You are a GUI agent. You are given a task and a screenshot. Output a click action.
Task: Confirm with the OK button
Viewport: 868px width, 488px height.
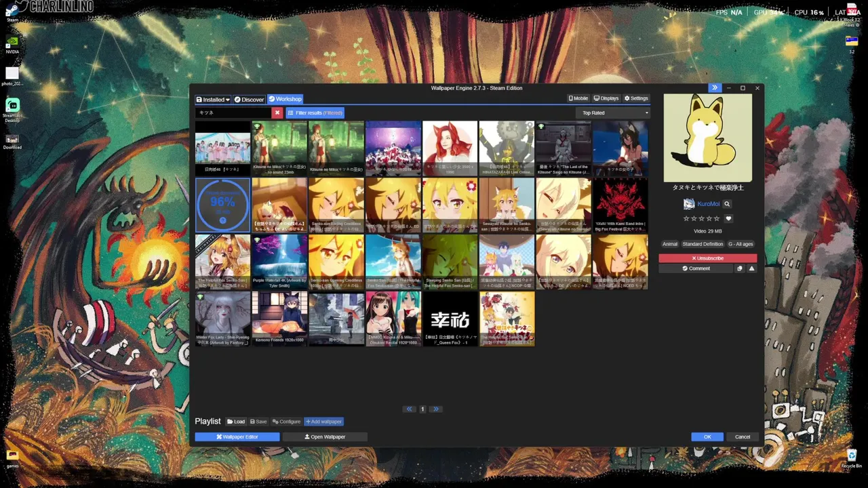point(707,437)
